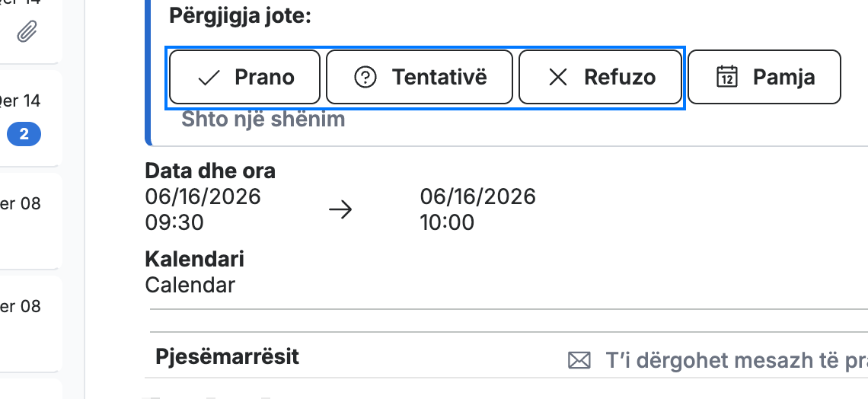Viewport: 868px width, 399px height.
Task: Open the T'i dërgohet mesazh link
Action: tap(736, 361)
